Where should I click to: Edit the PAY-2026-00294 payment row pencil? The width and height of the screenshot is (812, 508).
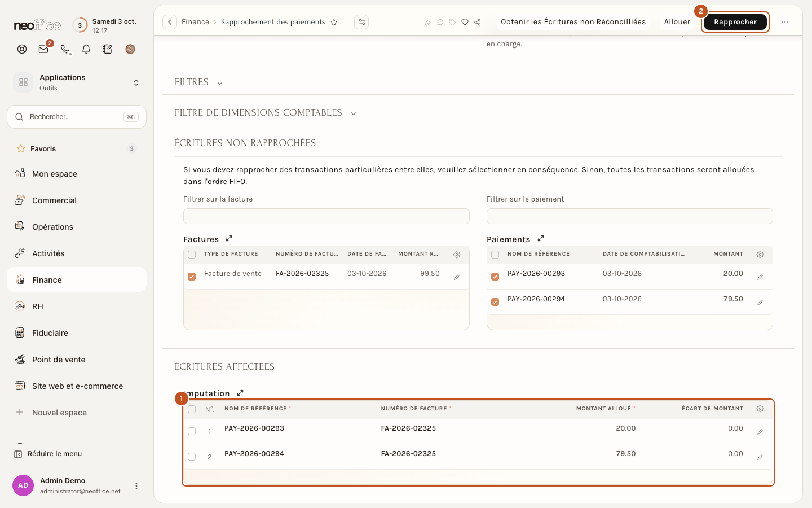760,303
